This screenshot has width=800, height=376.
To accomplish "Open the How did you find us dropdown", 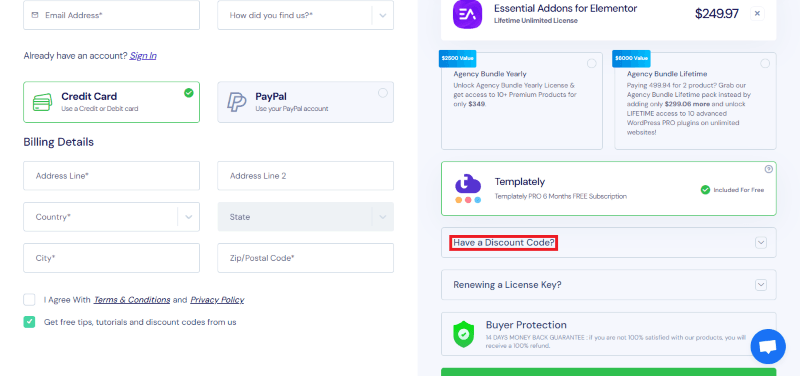I will coord(306,15).
